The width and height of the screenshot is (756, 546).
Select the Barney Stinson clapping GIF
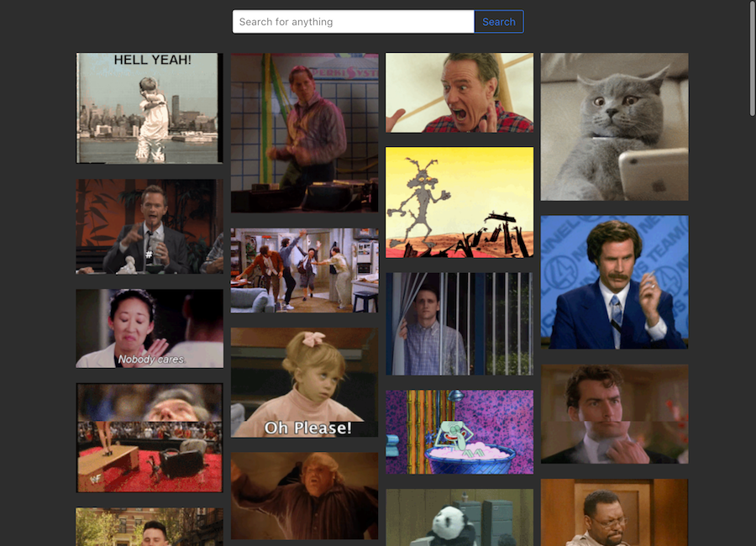[149, 227]
